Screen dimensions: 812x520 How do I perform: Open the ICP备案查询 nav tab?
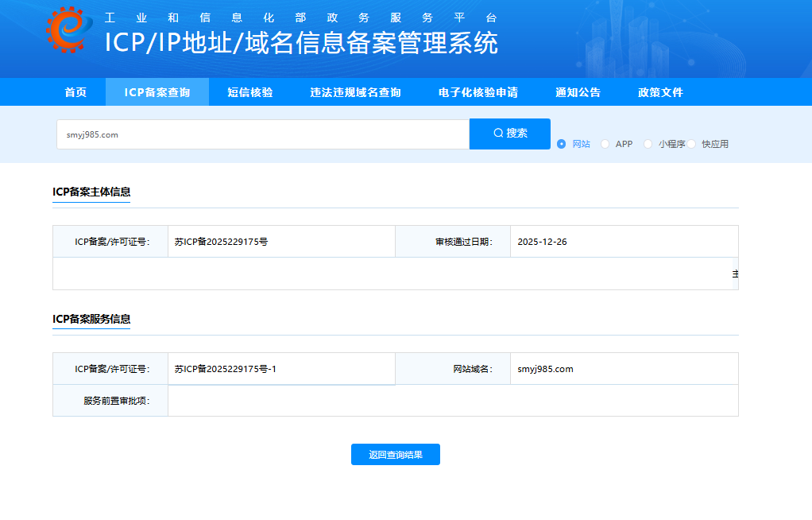[x=157, y=92]
